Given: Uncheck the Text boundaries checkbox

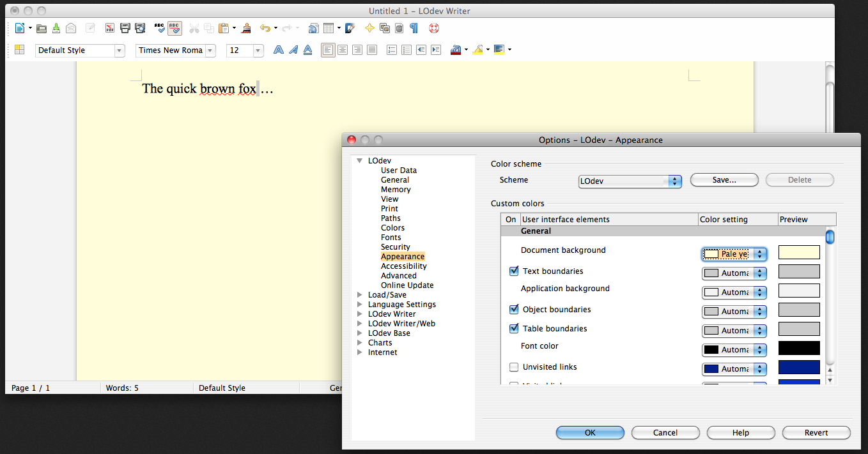Looking at the screenshot, I should tap(514, 271).
